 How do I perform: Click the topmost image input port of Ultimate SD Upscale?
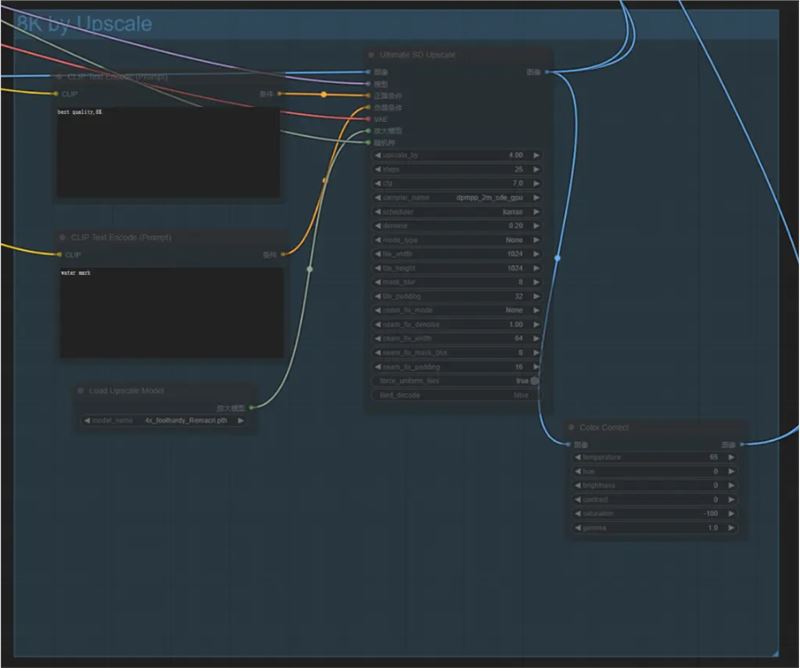click(368, 72)
